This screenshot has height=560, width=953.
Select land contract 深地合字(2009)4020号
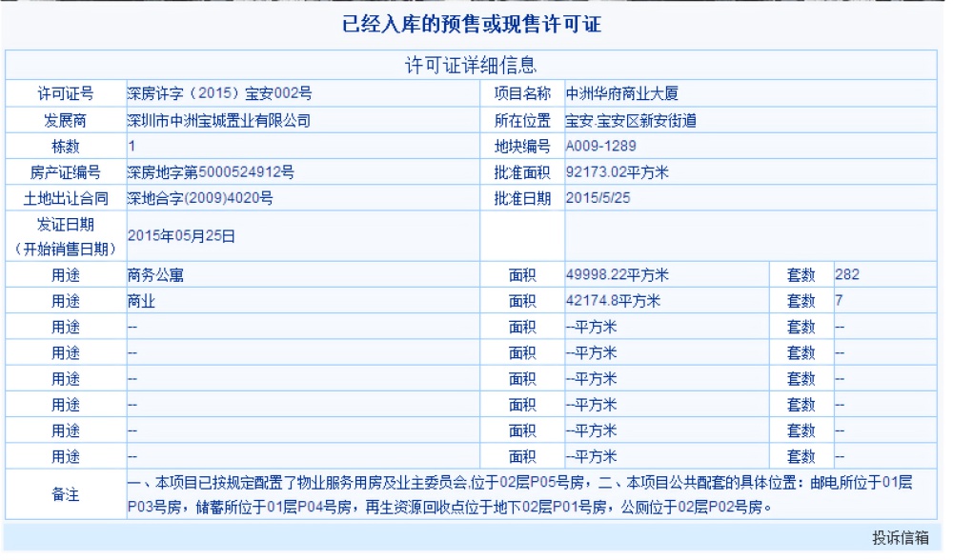tap(200, 198)
